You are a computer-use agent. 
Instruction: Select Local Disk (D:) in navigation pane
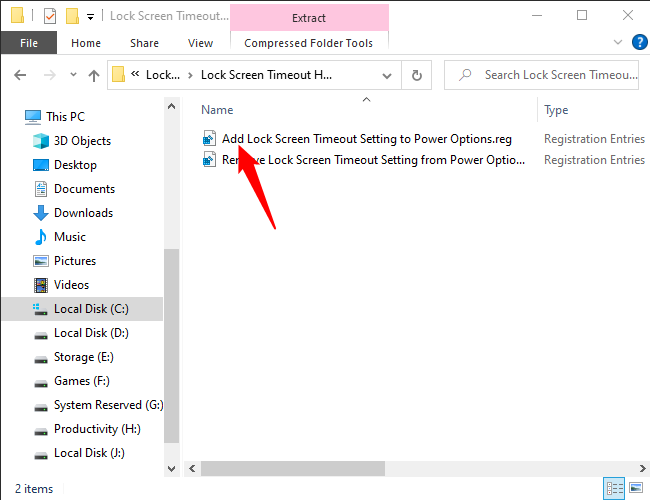(x=91, y=333)
